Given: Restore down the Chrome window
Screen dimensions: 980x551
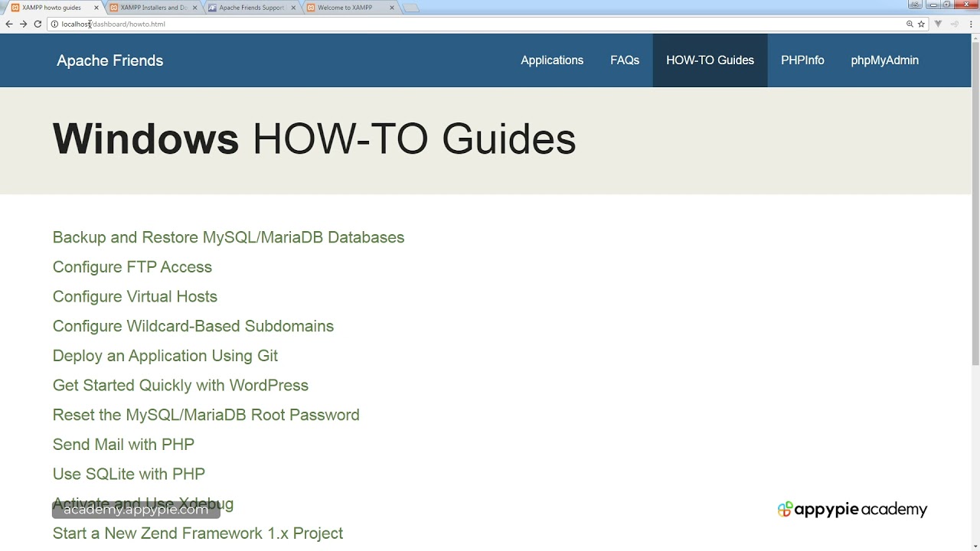Looking at the screenshot, I should tap(947, 5).
